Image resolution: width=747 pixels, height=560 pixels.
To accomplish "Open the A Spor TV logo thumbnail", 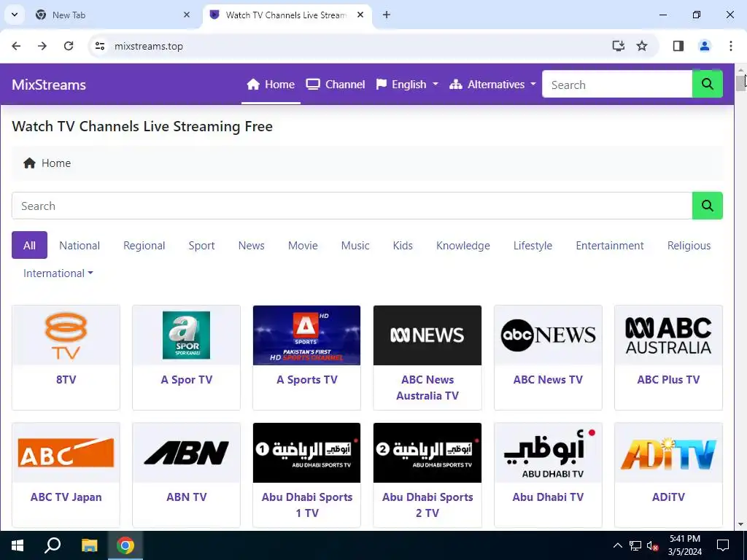I will pyautogui.click(x=186, y=335).
